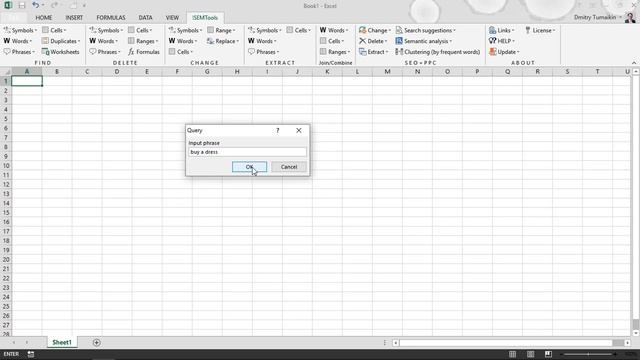Click the Undo arrow icon
Screen dimensions: 640x360
[36, 5]
